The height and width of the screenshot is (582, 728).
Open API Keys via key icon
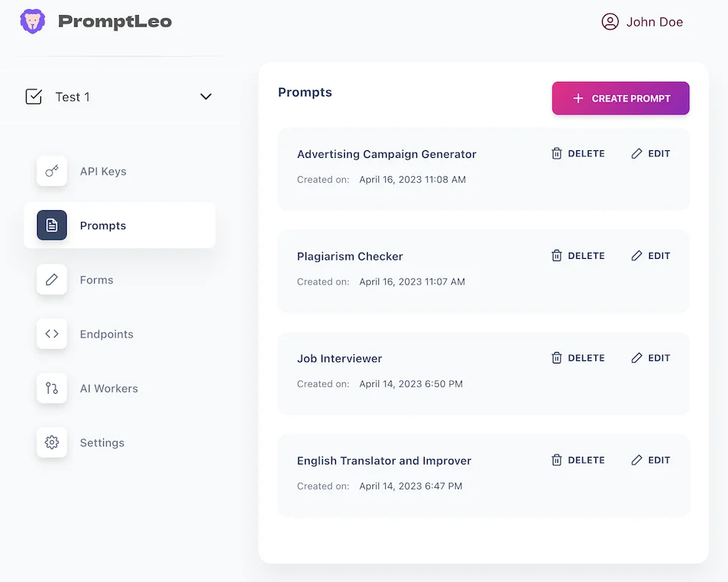[52, 171]
